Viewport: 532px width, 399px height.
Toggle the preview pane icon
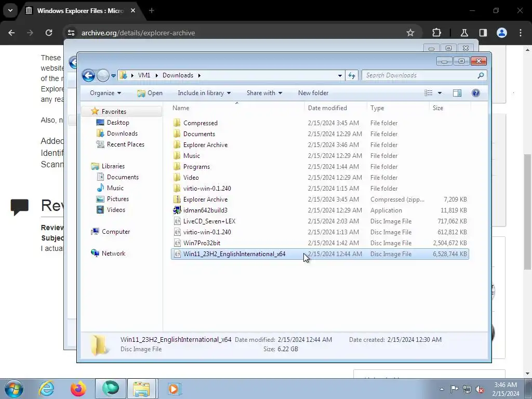click(457, 93)
